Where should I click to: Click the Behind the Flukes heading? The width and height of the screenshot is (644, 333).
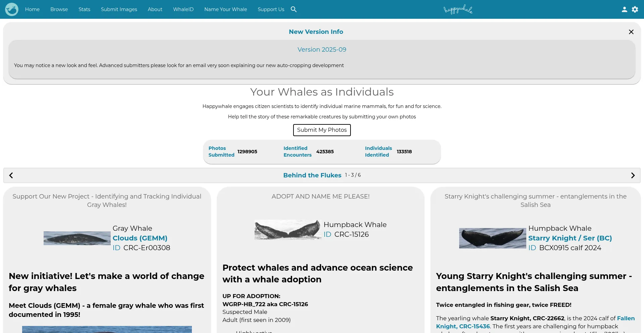coord(312,175)
